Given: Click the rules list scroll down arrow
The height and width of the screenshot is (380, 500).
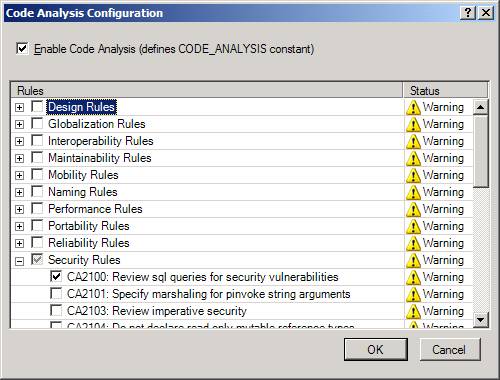Looking at the screenshot, I should pyautogui.click(x=481, y=320).
